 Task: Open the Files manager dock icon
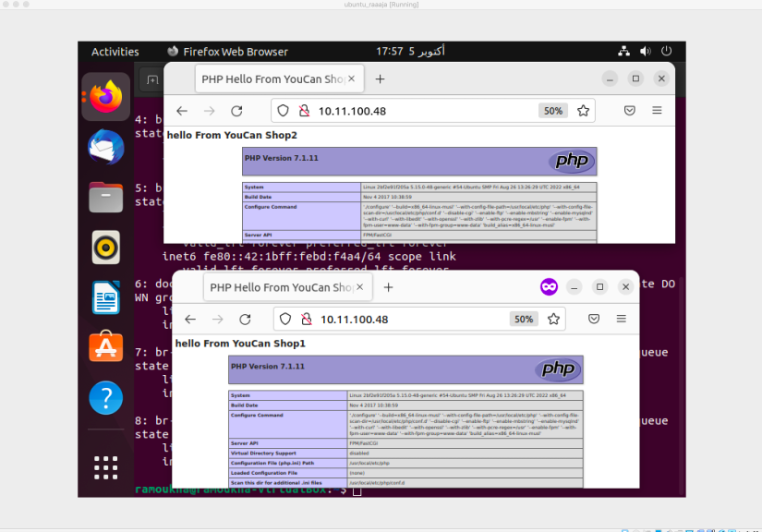pyautogui.click(x=105, y=198)
